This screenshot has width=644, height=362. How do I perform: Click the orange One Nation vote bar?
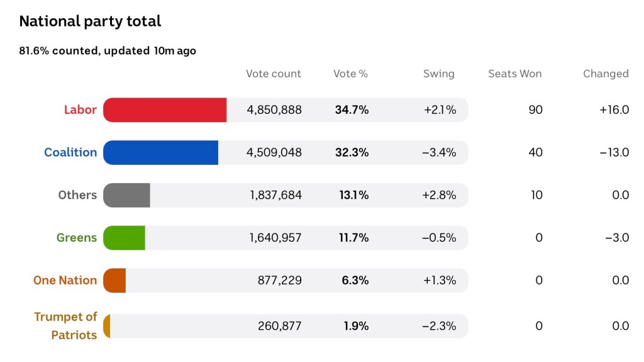coord(115,280)
